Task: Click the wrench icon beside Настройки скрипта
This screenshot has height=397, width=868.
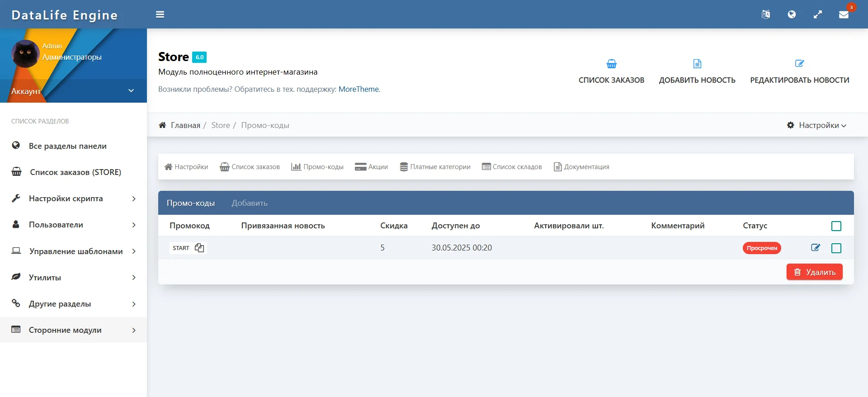Action: 16,198
